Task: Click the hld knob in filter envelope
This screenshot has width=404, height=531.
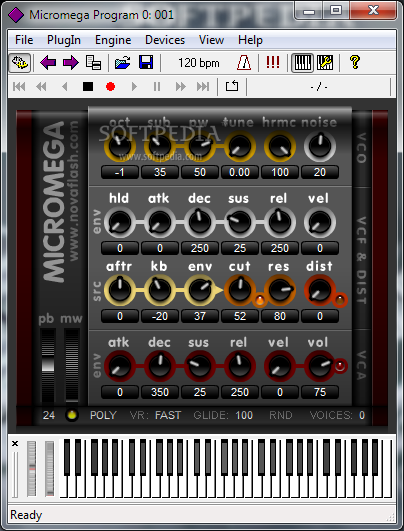Action: point(120,222)
